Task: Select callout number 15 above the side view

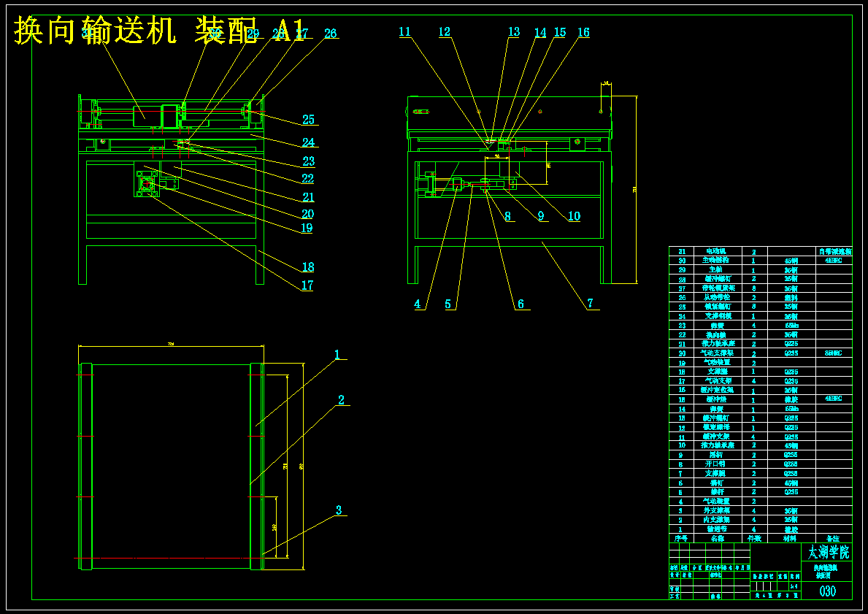Action: point(560,33)
